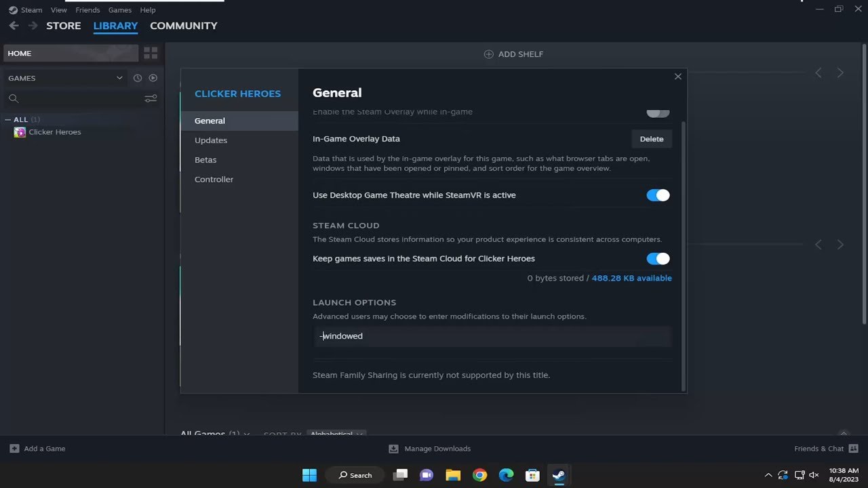Open the Alphabetical sort dropdown
Image resolution: width=868 pixels, height=488 pixels.
[x=336, y=434]
